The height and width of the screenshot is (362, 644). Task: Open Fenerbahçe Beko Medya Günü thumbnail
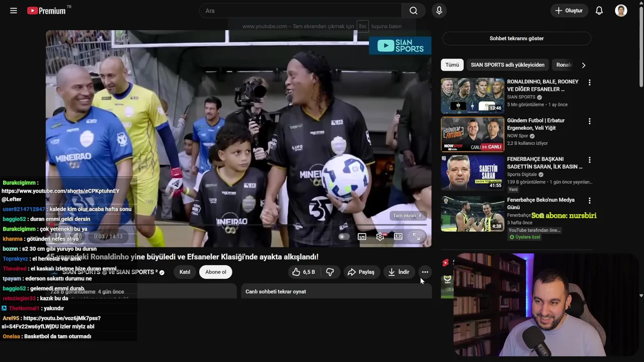[472, 213]
